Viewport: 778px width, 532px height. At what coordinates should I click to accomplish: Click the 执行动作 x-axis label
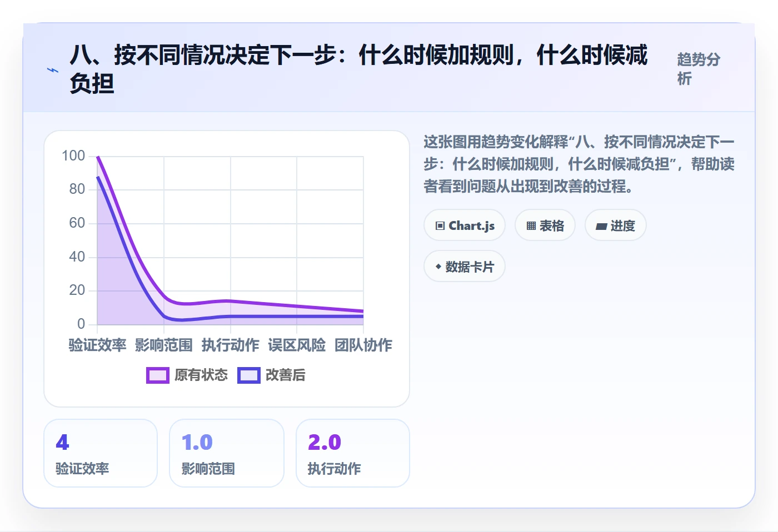click(x=230, y=345)
